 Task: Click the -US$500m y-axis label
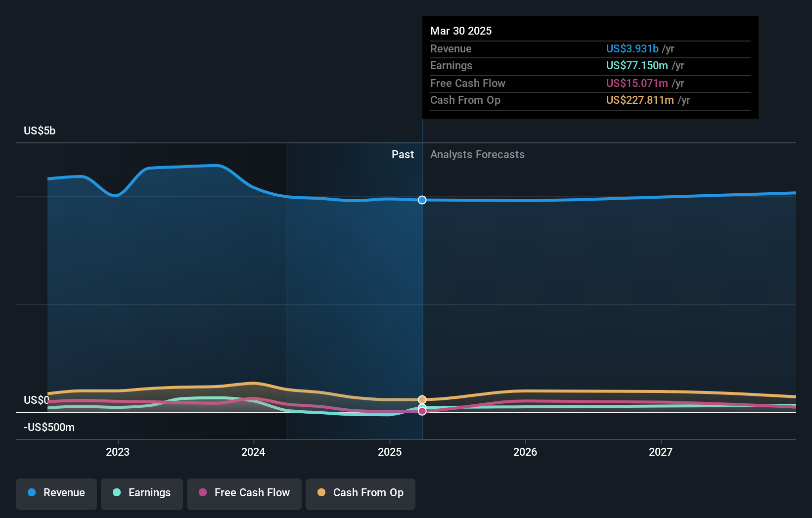[x=49, y=427]
